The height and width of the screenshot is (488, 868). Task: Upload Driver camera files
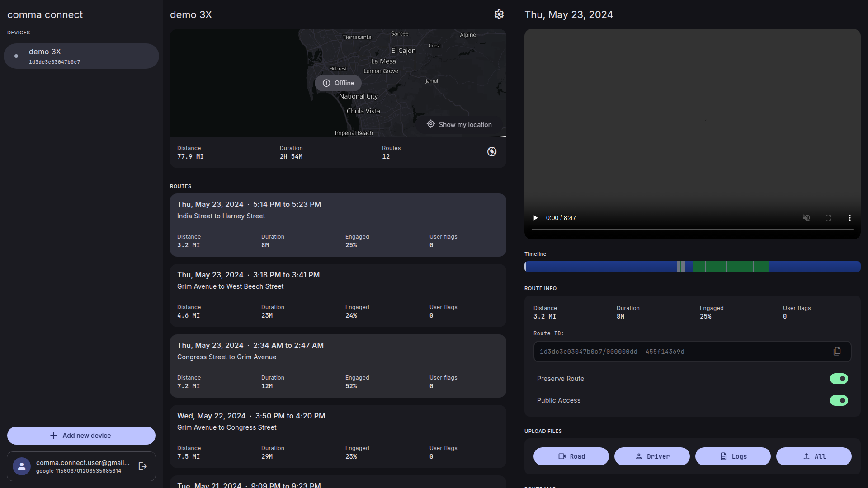(x=652, y=456)
